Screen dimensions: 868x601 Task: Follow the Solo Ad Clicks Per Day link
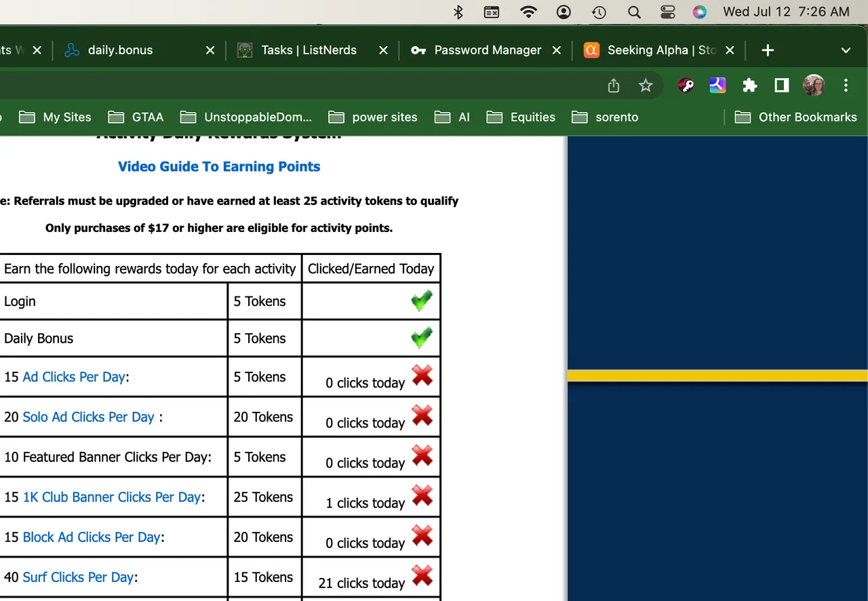click(89, 417)
